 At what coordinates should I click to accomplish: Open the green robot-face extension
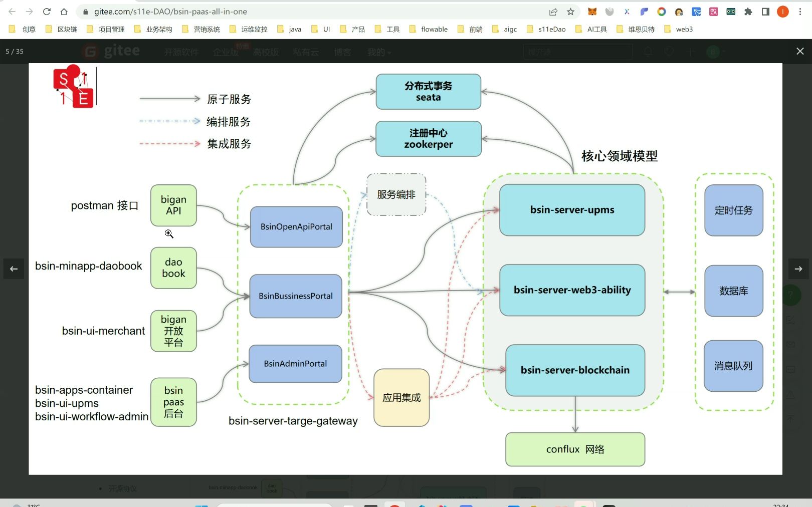pyautogui.click(x=731, y=12)
